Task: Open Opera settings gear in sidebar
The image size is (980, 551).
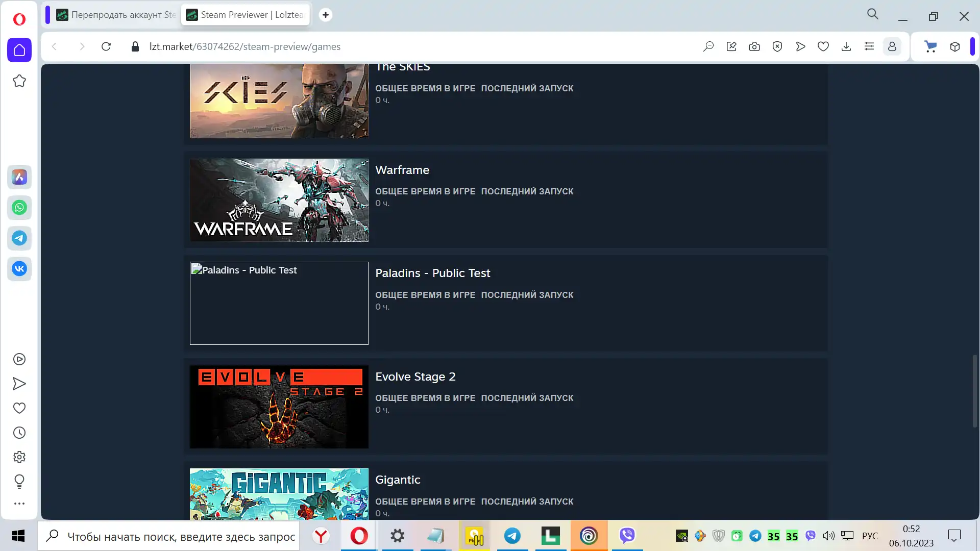Action: click(x=19, y=457)
